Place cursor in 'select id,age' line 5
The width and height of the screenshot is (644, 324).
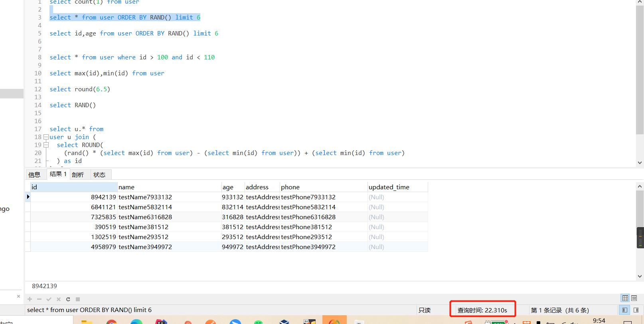134,33
